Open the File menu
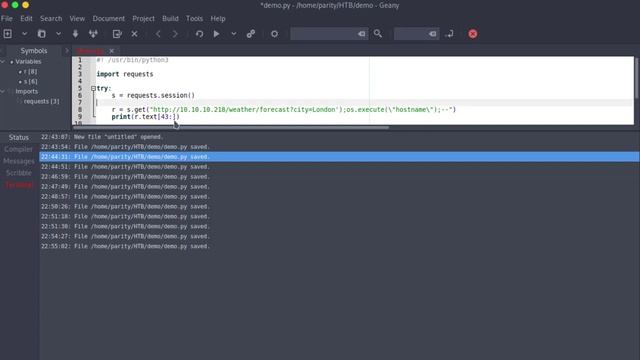The width and height of the screenshot is (640, 360). click(7, 18)
